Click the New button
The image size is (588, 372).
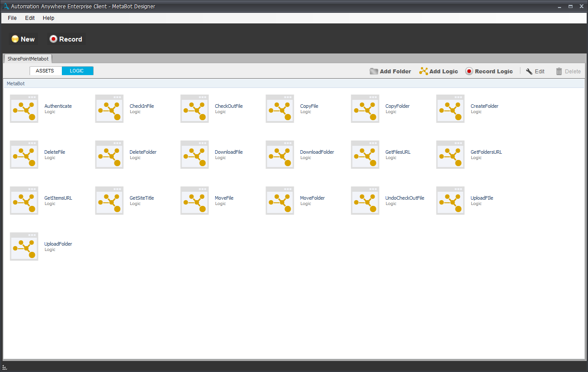[x=23, y=39]
